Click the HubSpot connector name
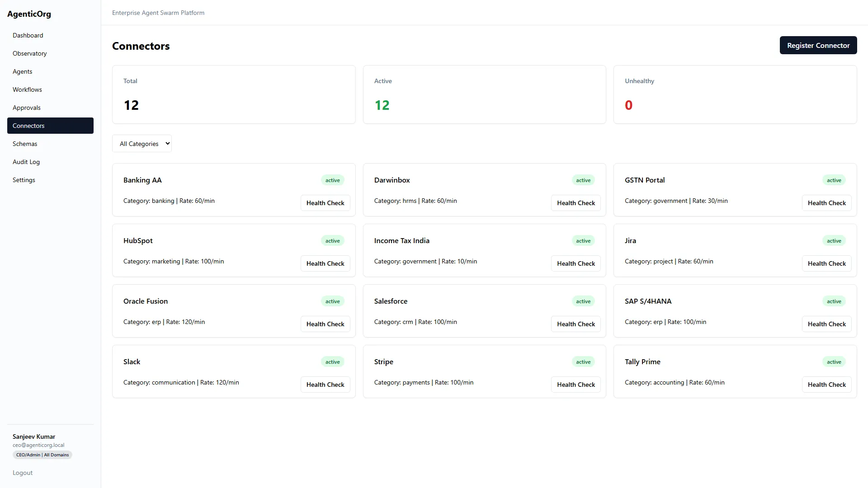This screenshot has height=488, width=868. [138, 240]
